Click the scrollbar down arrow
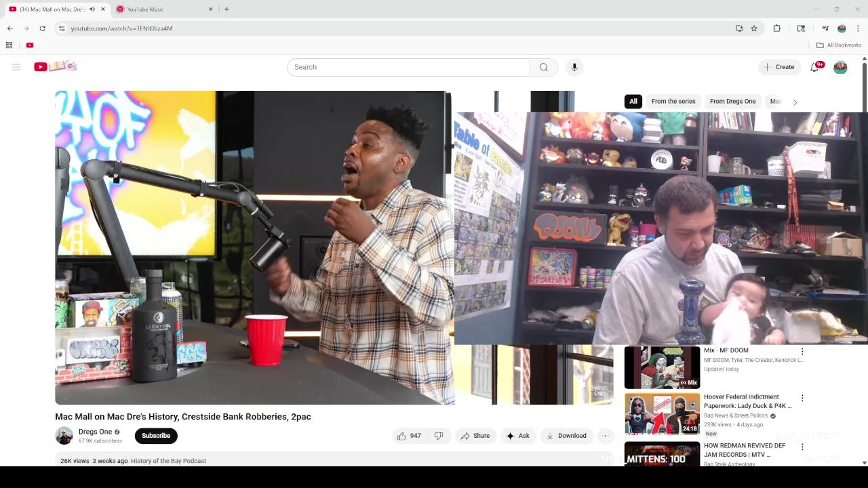The width and height of the screenshot is (868, 488). point(865,463)
